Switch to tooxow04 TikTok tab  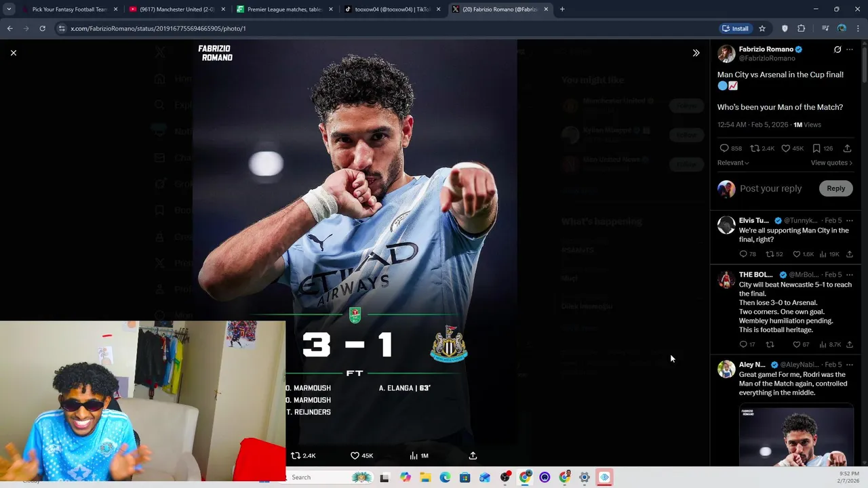392,9
